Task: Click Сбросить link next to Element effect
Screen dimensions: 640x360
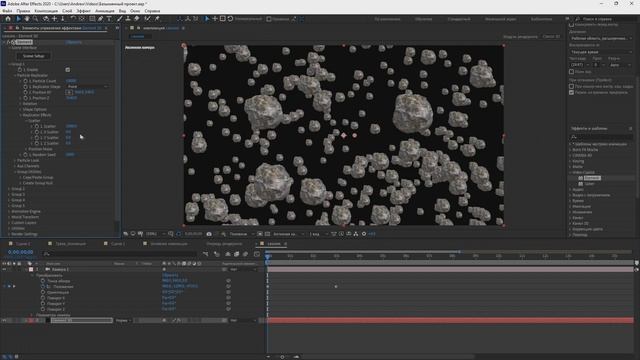Action: pos(74,42)
